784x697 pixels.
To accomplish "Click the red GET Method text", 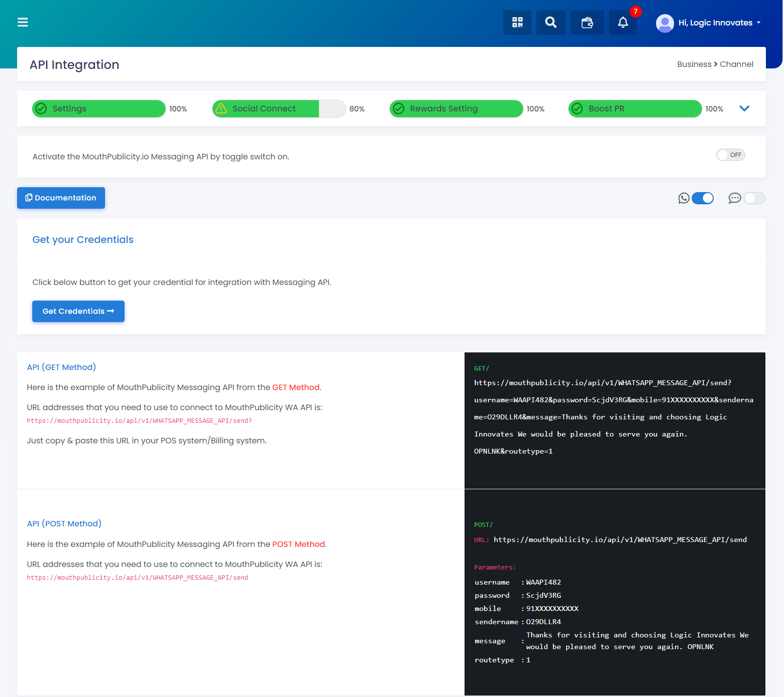I will tap(296, 387).
